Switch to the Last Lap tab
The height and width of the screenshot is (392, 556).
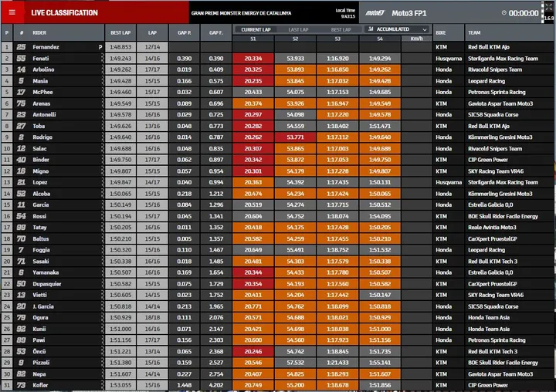pyautogui.click(x=298, y=30)
